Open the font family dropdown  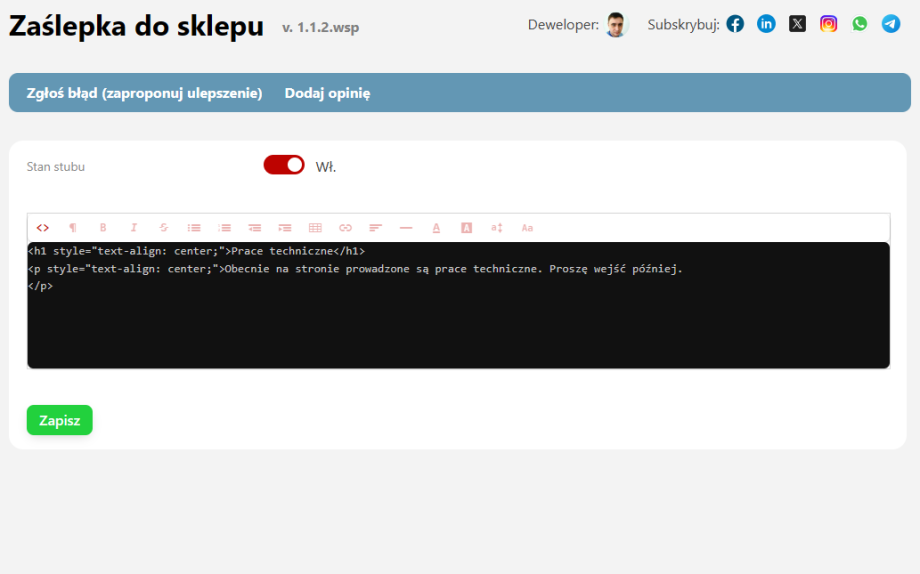click(527, 228)
